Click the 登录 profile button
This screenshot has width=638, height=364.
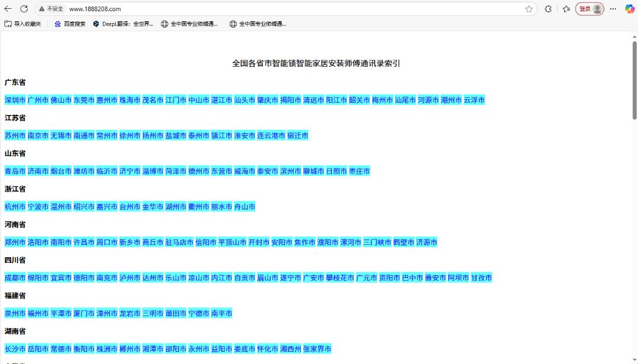pyautogui.click(x=590, y=8)
